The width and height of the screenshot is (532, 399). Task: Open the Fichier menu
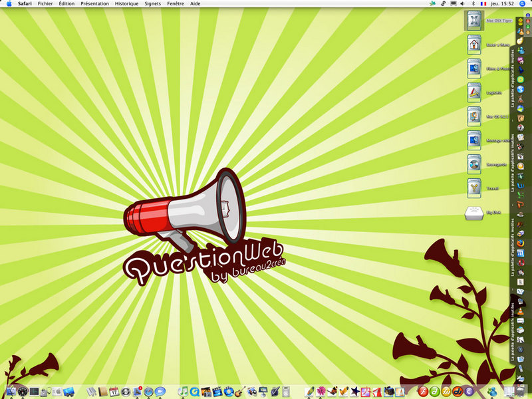point(45,4)
